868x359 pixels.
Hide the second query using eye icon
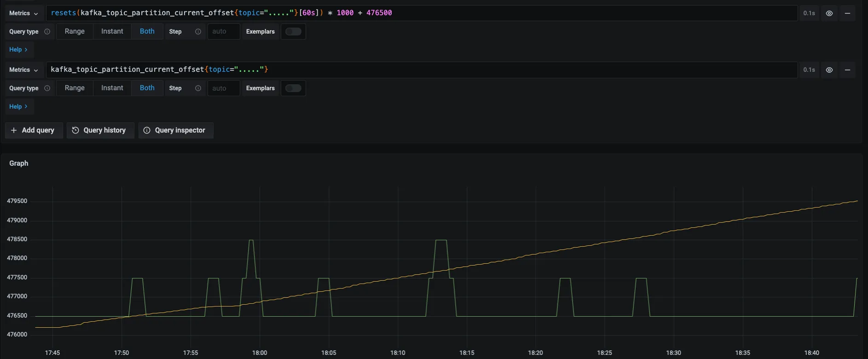(829, 70)
